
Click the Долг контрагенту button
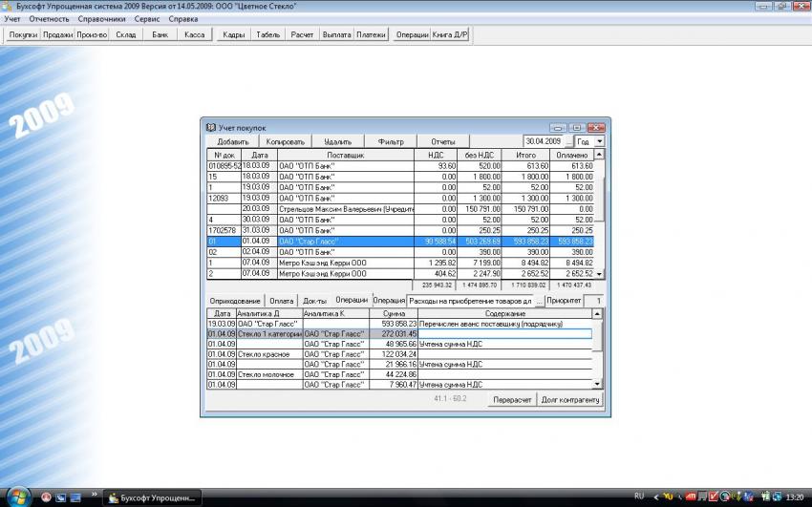click(569, 399)
